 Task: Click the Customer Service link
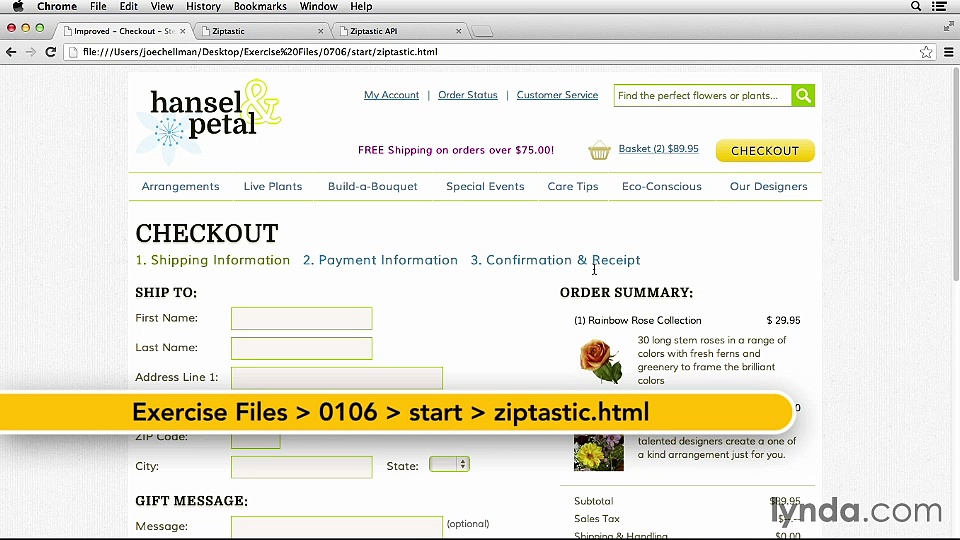click(557, 95)
